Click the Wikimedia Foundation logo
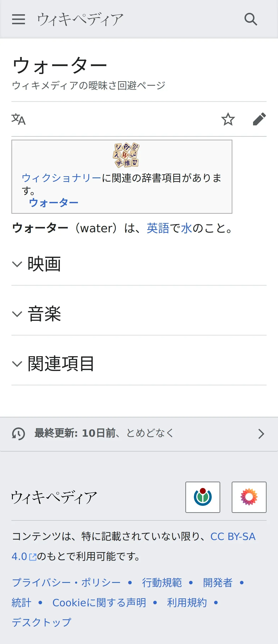The image size is (278, 644). (x=202, y=497)
